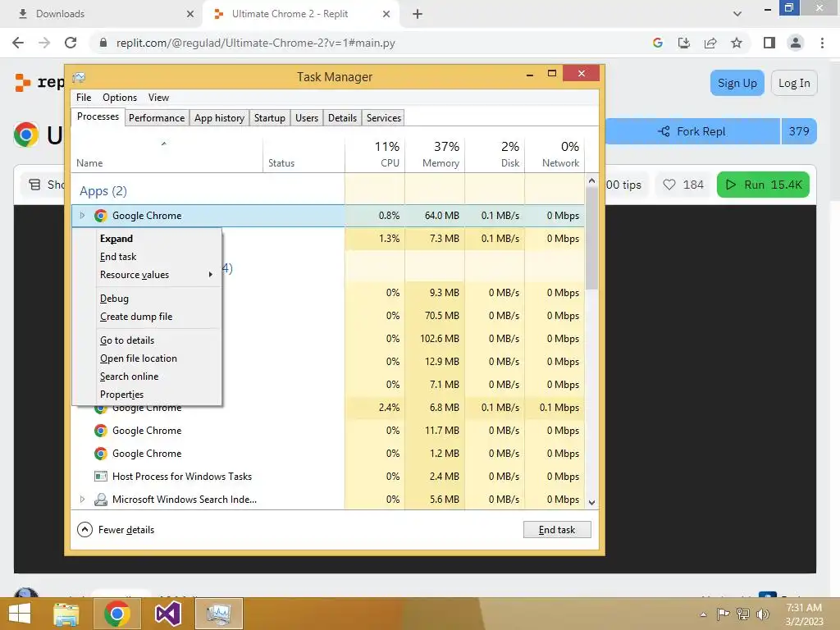
Task: Click the process list scrollbar thumb
Action: (x=591, y=239)
